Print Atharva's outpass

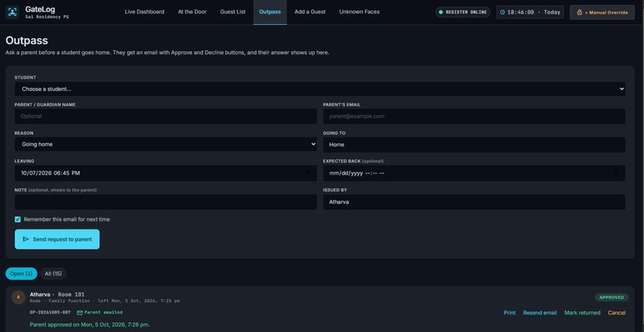click(510, 313)
